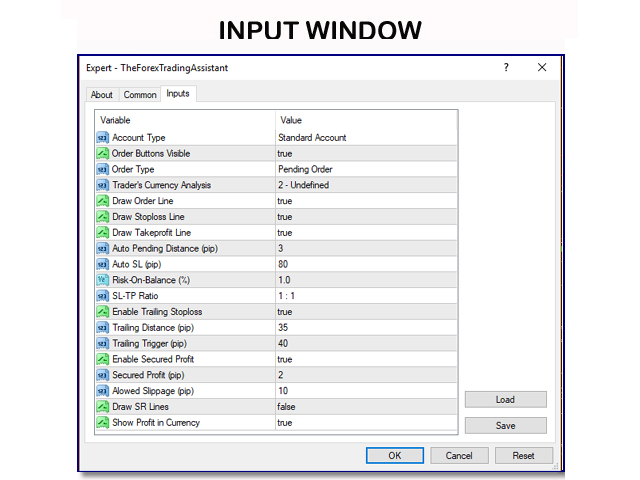Click the Enable Trailing Stoploss row icon
The height and width of the screenshot is (480, 640).
click(x=102, y=312)
